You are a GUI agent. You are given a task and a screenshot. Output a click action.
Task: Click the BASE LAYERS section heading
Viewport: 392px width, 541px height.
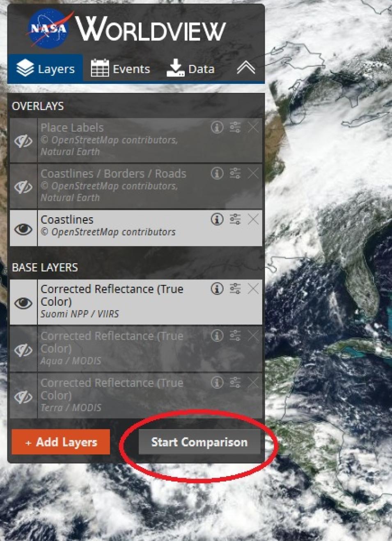point(45,267)
